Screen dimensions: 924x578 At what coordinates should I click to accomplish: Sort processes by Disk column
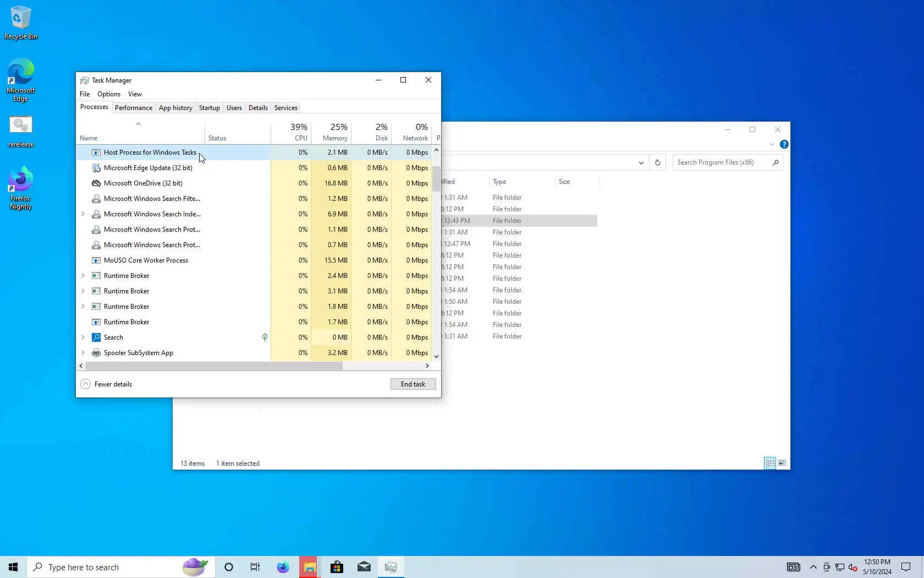[371, 132]
